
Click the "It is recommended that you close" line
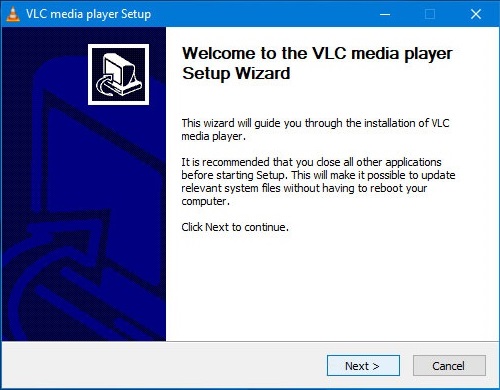[x=311, y=162]
